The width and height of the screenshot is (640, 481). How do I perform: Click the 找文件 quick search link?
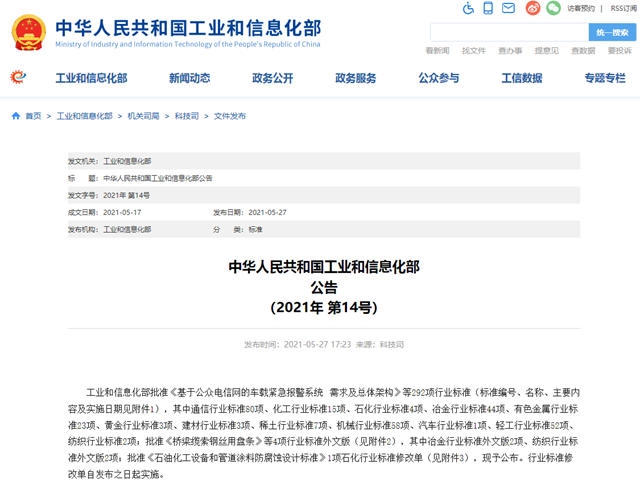click(473, 50)
